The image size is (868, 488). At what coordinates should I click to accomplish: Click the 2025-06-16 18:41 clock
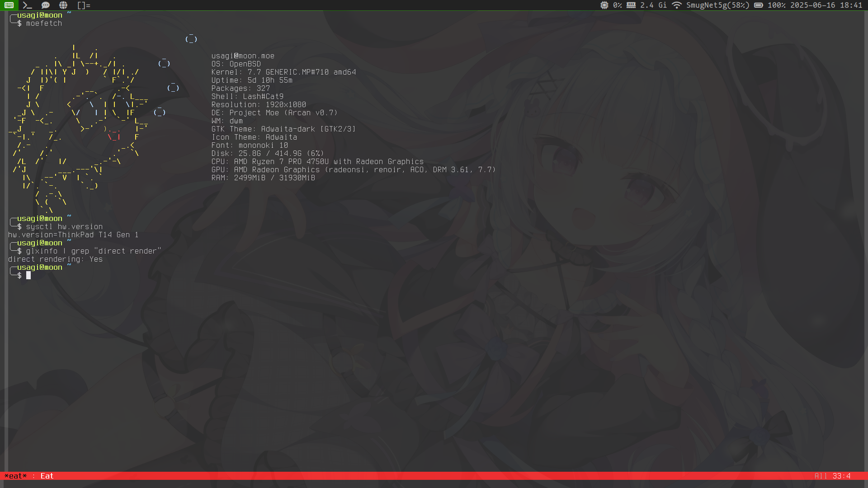tap(826, 5)
